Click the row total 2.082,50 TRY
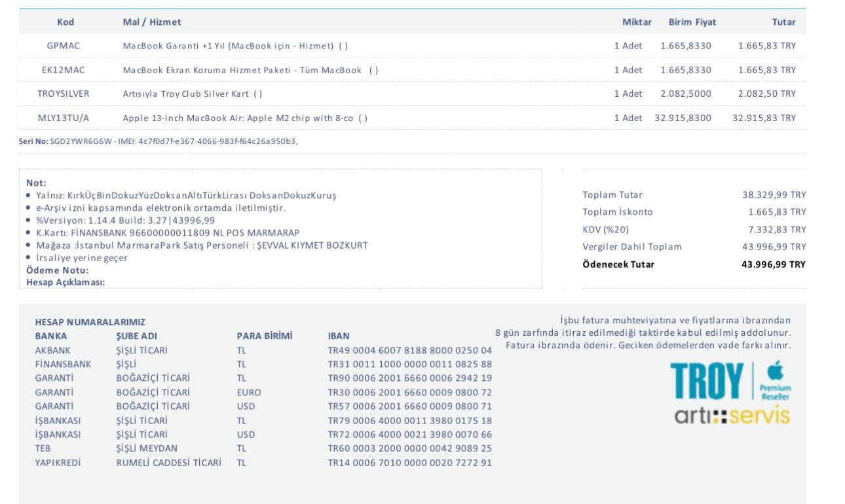Screen dimensions: 845x504 pyautogui.click(x=767, y=94)
